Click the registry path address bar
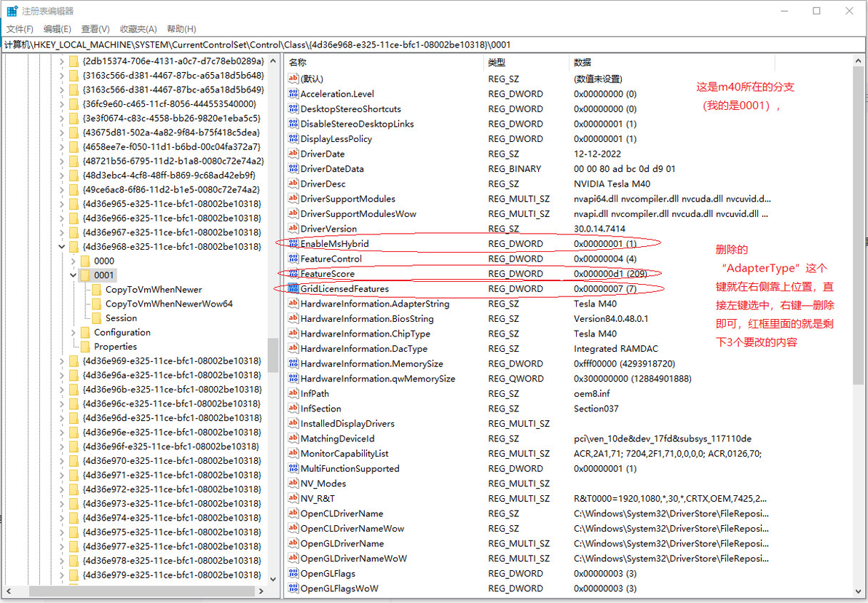 pyautogui.click(x=434, y=45)
